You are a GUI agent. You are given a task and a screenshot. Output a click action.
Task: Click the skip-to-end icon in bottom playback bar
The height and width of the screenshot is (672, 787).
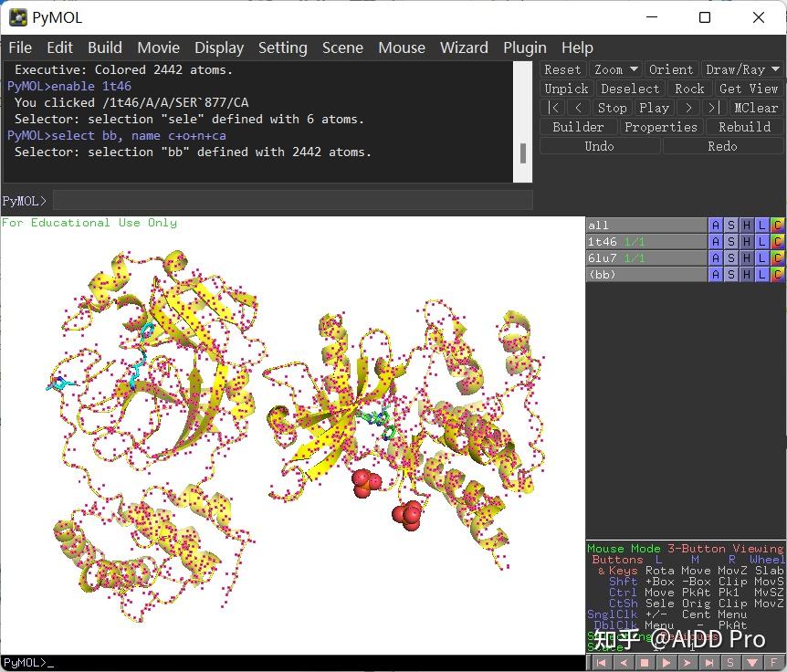tap(708, 663)
